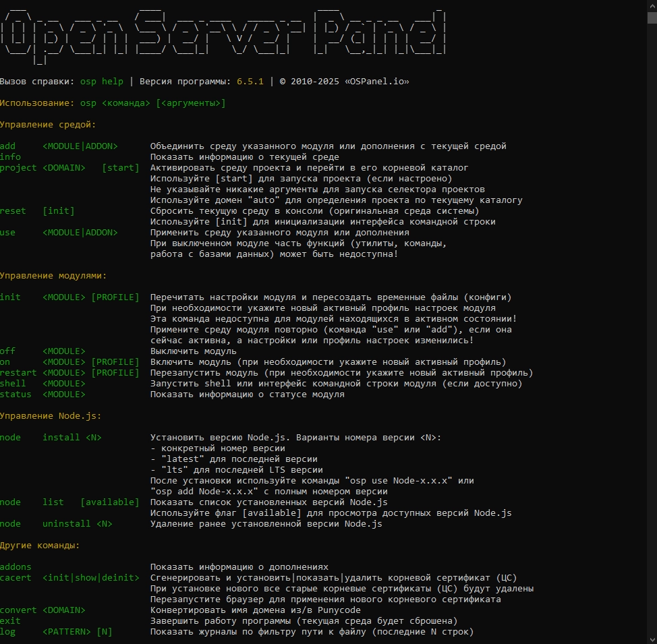Click the 'exit' command name
This screenshot has width=657, height=644.
11,621
